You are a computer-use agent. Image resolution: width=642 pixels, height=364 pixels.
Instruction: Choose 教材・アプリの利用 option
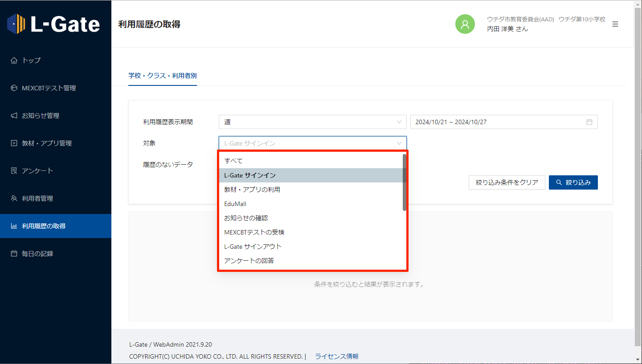[252, 190]
